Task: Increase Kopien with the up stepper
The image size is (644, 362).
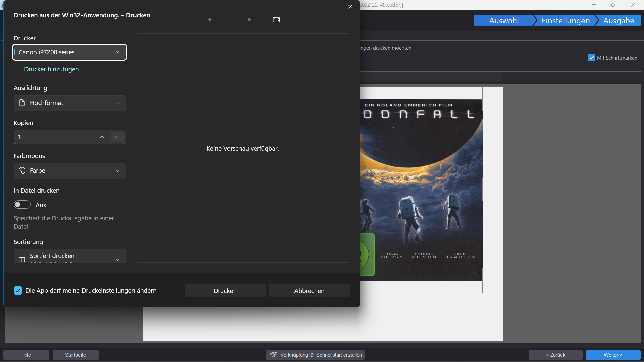Action: point(102,137)
